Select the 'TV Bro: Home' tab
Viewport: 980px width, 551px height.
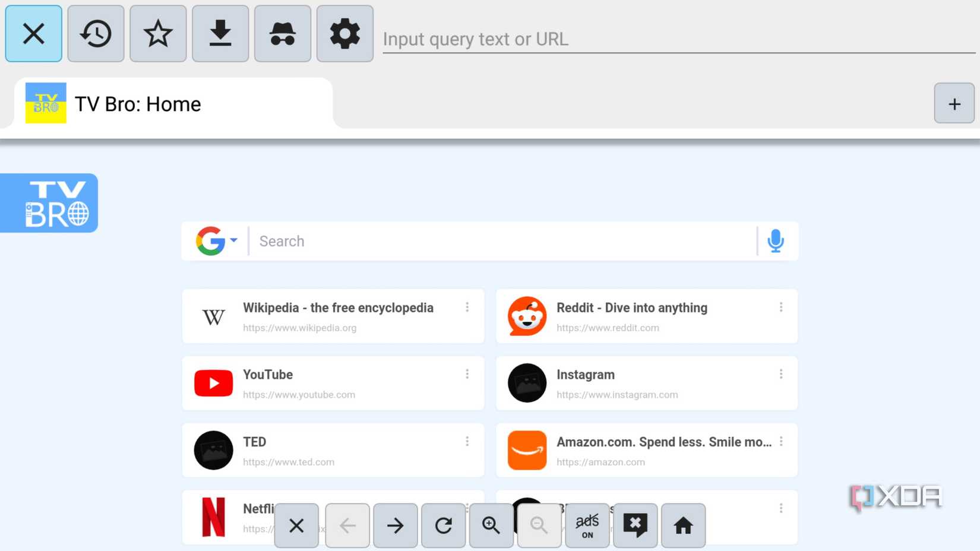click(x=173, y=104)
